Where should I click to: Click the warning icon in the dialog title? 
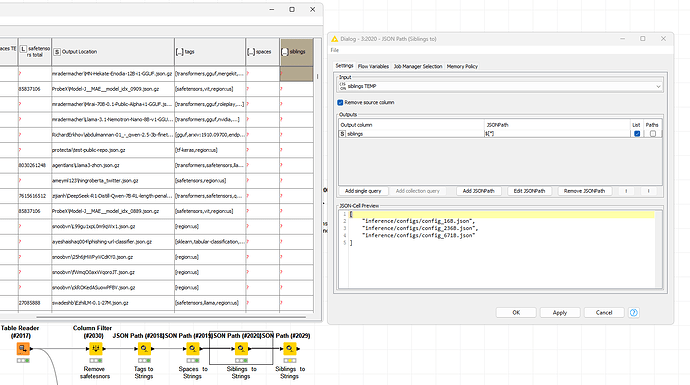point(334,39)
